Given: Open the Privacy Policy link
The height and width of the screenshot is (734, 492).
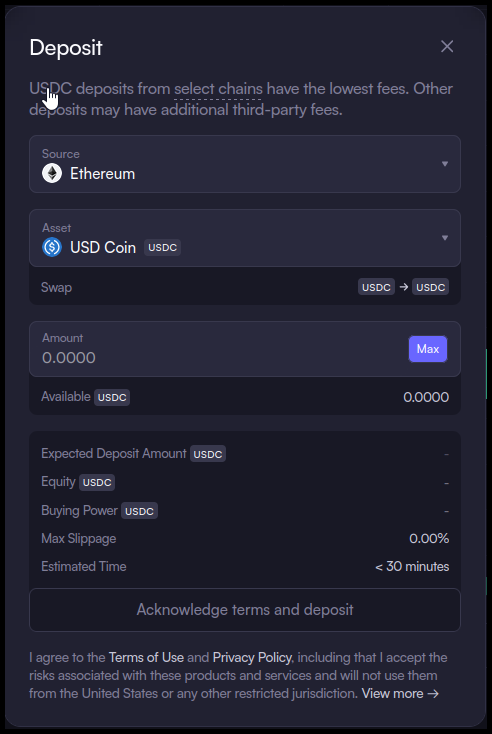Looking at the screenshot, I should (x=253, y=657).
